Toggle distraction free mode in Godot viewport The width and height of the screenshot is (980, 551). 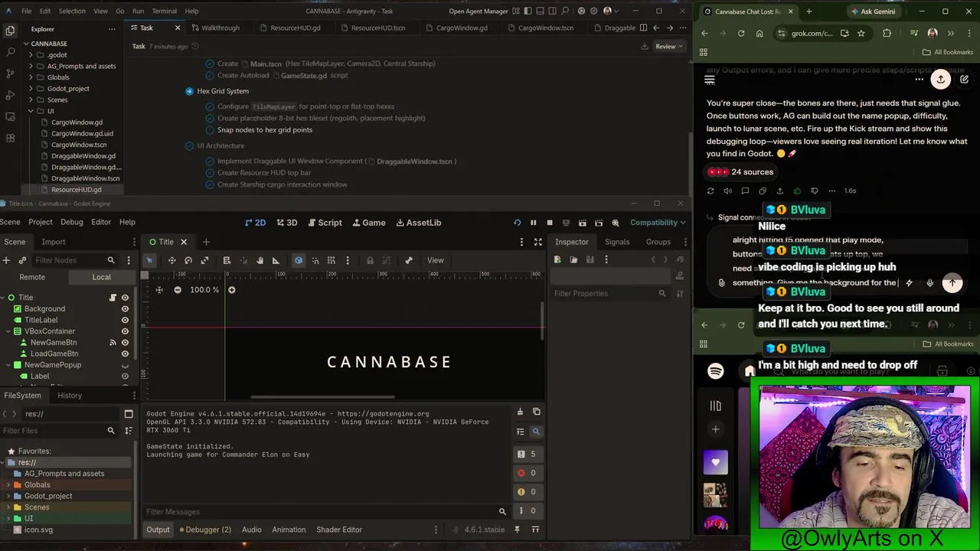[537, 242]
